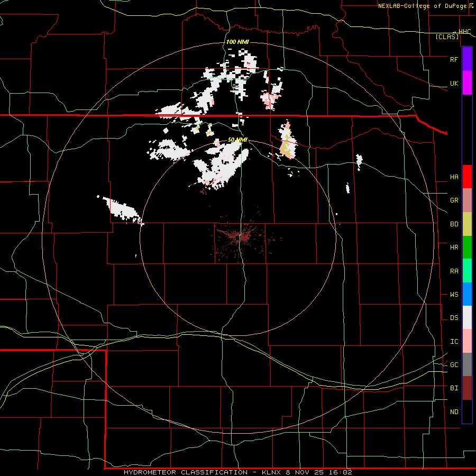Click the WS legend label
Image resolution: width=476 pixels, height=476 pixels.
[x=454, y=295]
